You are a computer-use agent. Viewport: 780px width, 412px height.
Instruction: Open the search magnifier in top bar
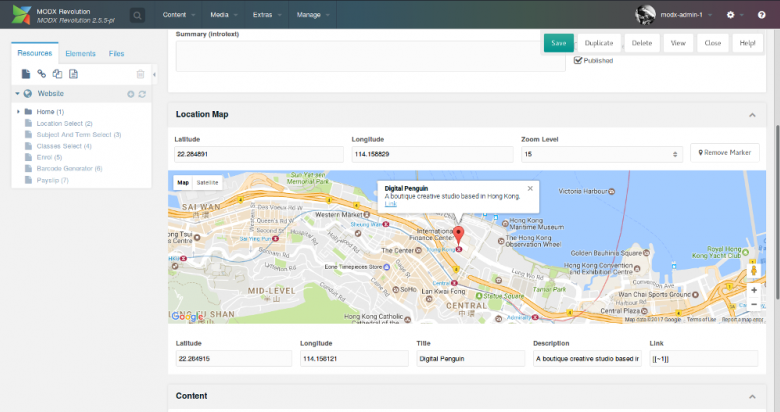pos(137,15)
